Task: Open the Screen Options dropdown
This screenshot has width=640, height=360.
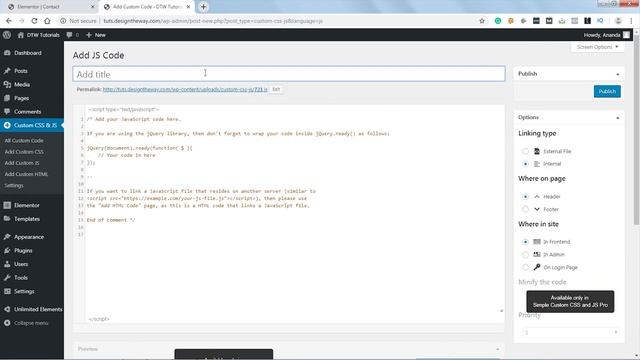Action: pos(598,47)
